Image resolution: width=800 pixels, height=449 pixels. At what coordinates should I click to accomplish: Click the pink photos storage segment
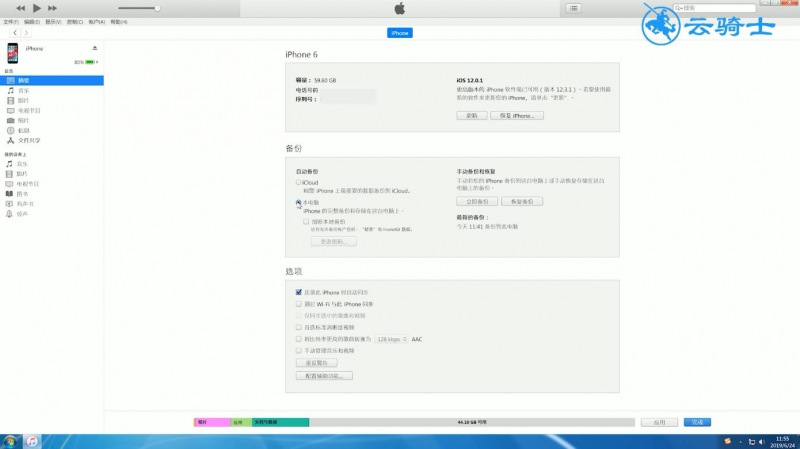(212, 422)
